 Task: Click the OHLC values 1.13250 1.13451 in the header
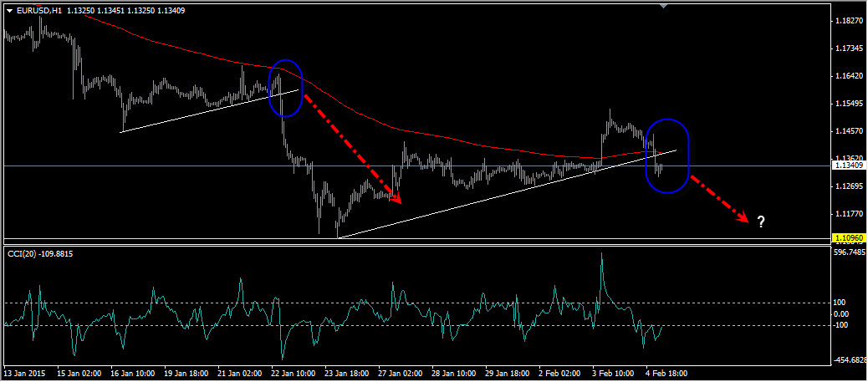[97, 9]
